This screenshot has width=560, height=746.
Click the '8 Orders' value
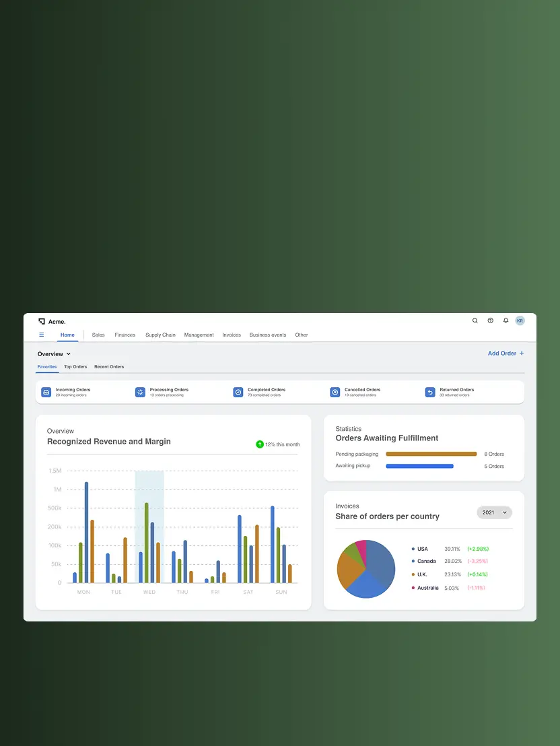494,454
